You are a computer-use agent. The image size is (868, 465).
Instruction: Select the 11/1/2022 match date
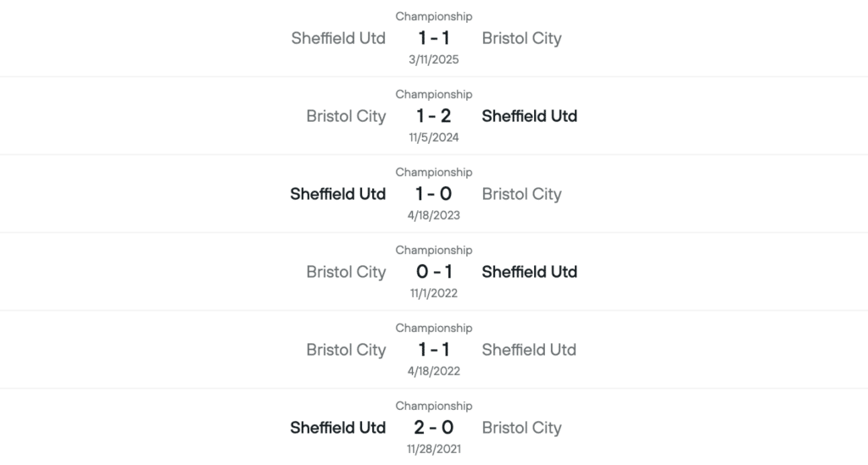pyautogui.click(x=434, y=293)
